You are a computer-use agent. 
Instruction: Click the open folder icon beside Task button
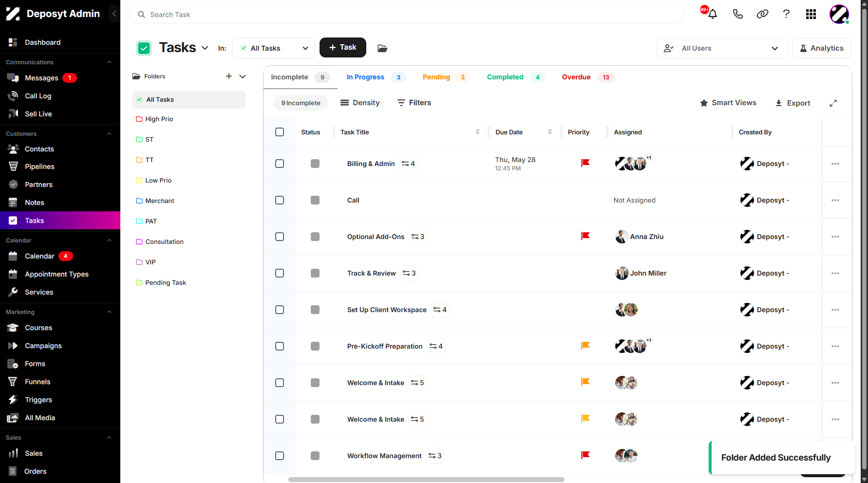coord(382,48)
